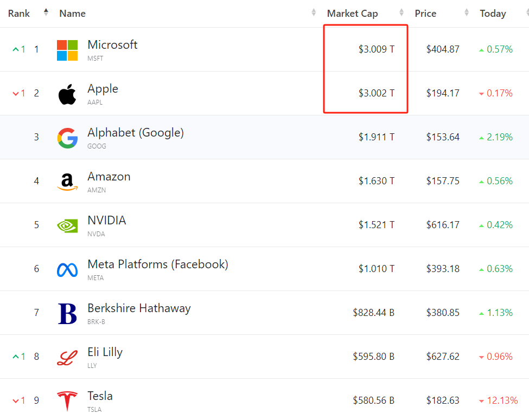The width and height of the screenshot is (529, 420).
Task: Sort table by Rank column arrows
Action: coord(46,12)
